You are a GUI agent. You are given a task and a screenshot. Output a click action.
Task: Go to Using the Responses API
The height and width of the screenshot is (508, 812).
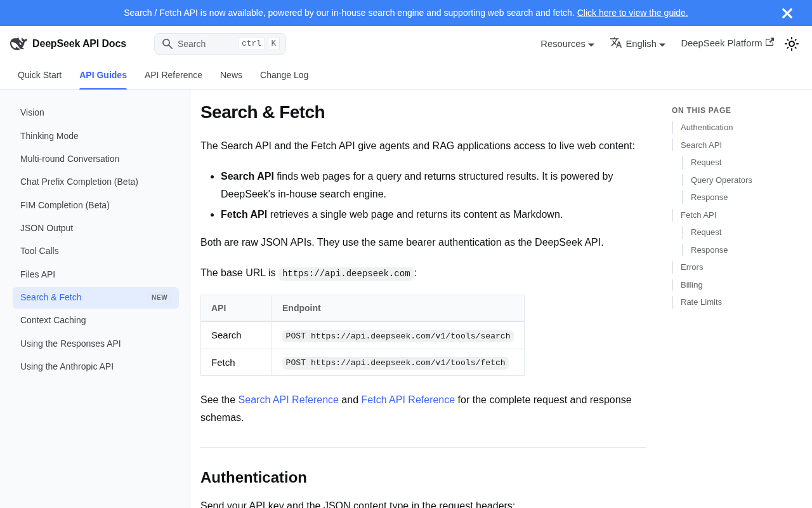click(x=96, y=344)
